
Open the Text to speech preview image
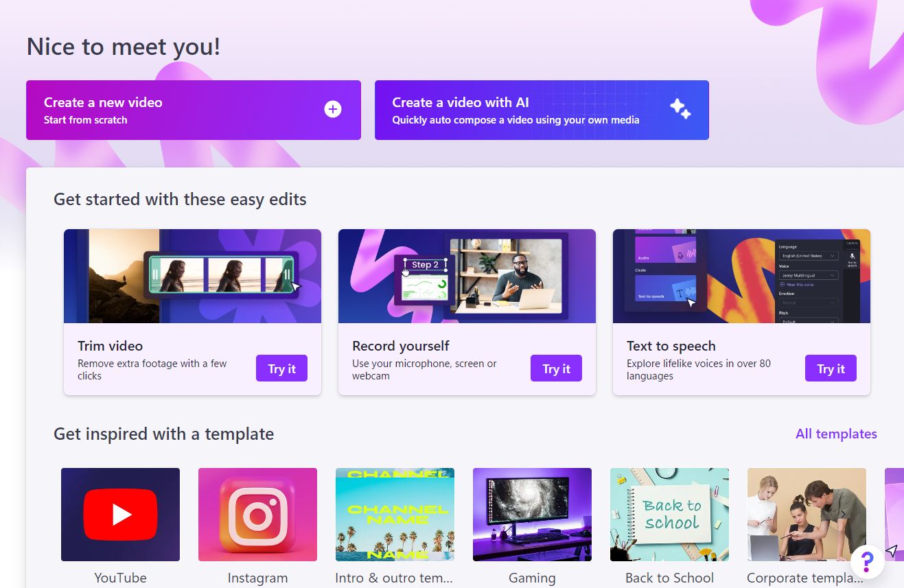[x=741, y=276]
